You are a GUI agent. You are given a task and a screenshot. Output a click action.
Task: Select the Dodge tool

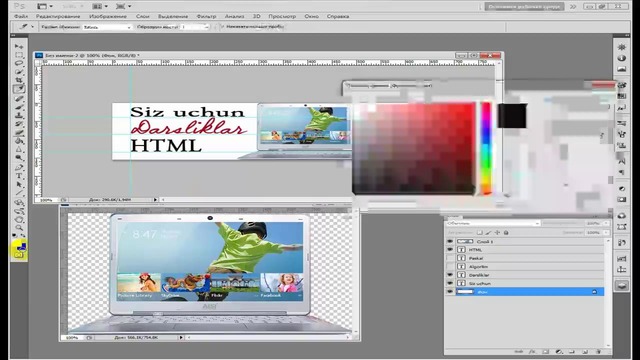click(19, 158)
